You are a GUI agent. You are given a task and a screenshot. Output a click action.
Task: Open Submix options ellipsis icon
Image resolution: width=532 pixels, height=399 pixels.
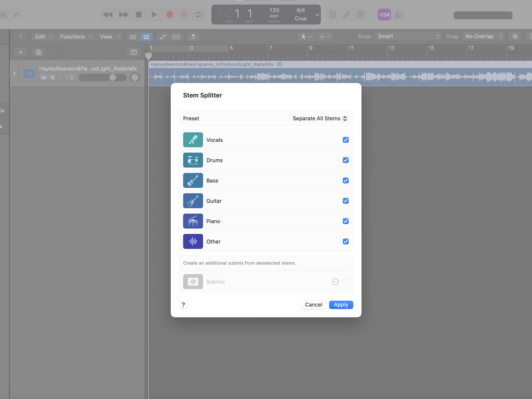click(x=335, y=282)
